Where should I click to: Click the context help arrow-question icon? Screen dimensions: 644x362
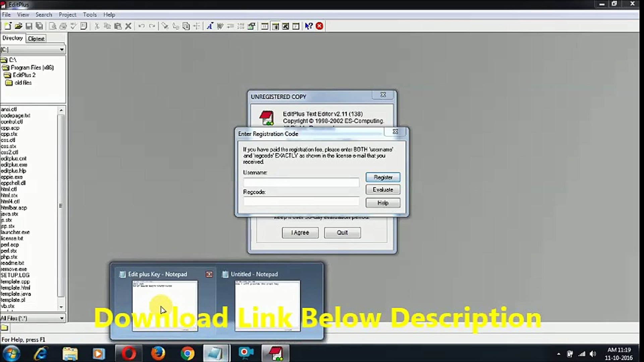tap(309, 26)
